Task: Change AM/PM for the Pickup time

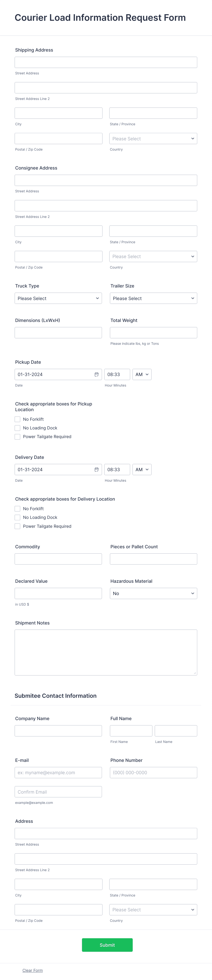Action: [x=142, y=374]
